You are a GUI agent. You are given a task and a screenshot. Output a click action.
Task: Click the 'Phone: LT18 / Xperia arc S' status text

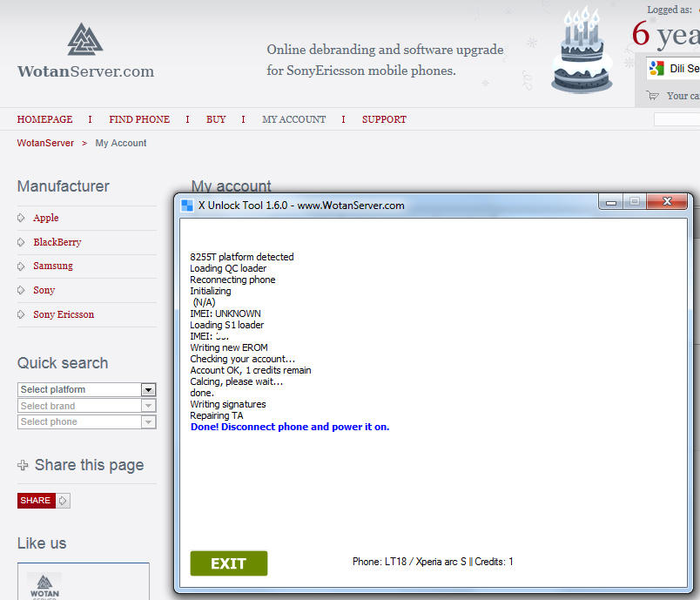(409, 562)
